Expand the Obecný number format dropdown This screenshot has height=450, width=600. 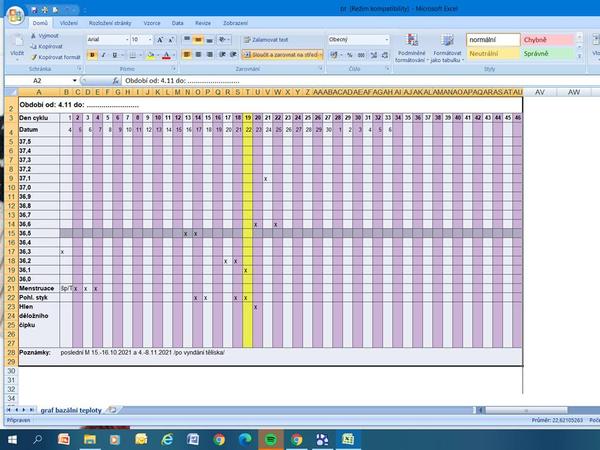386,39
